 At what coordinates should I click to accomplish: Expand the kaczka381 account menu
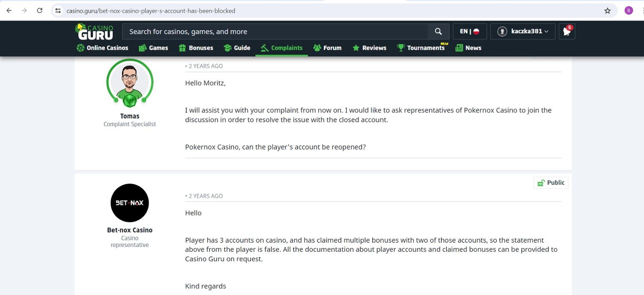[522, 31]
